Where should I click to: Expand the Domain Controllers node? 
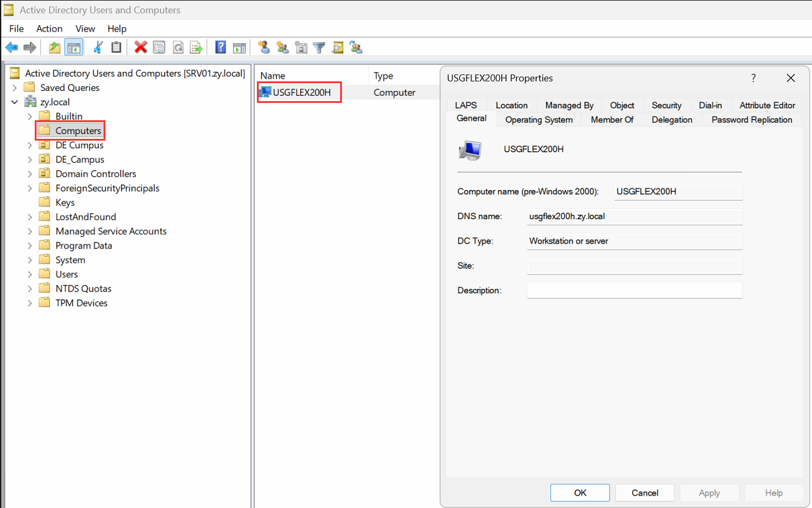(x=30, y=174)
